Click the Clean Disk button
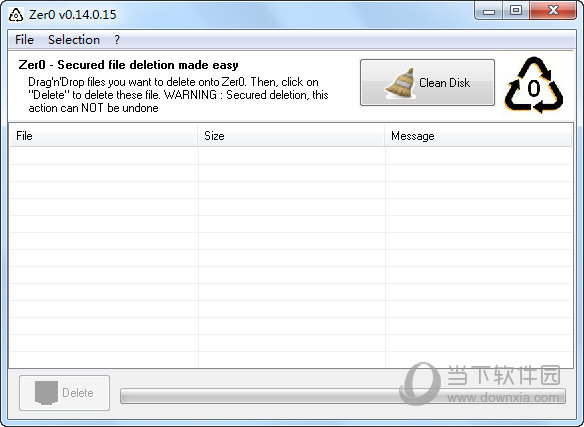Image resolution: width=584 pixels, height=427 pixels. coord(427,82)
